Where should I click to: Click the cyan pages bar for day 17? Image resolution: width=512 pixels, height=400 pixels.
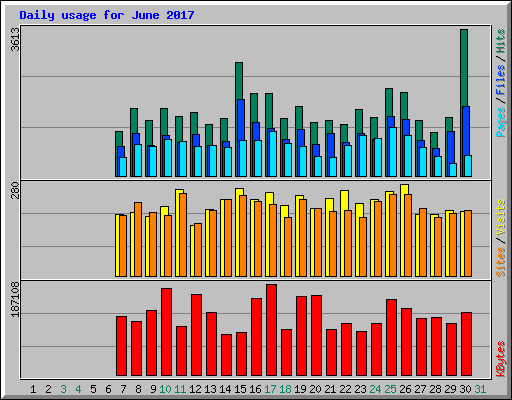tap(273, 154)
